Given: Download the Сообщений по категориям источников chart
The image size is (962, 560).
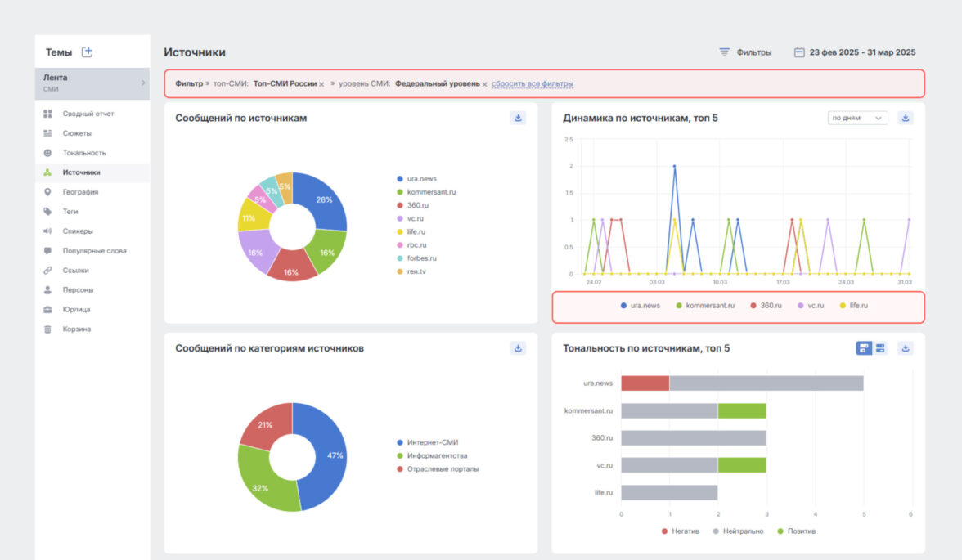Looking at the screenshot, I should click(518, 348).
